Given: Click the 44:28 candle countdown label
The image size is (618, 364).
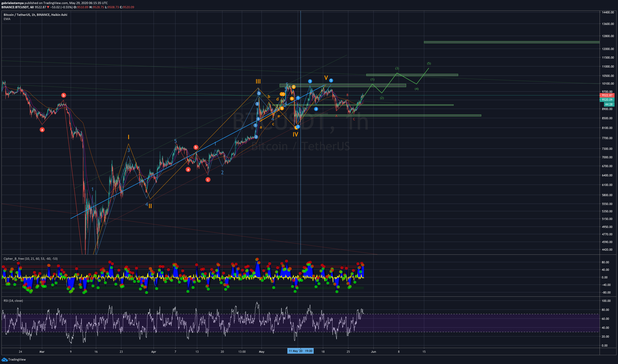Looking at the screenshot, I should click(x=609, y=104).
